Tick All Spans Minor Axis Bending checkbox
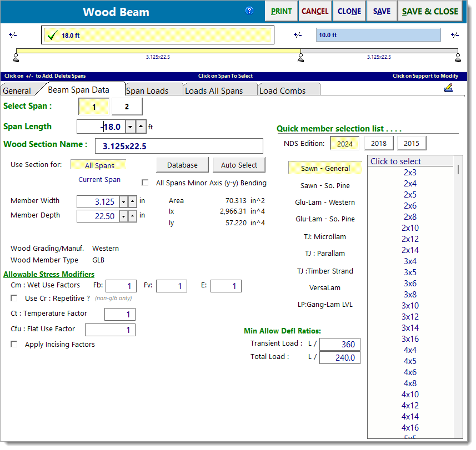This screenshot has height=450, width=476. (x=145, y=183)
